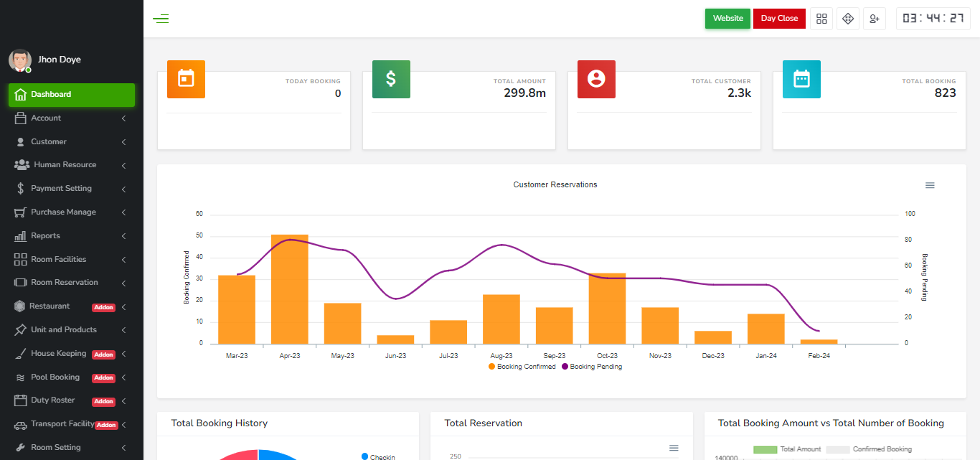Click the add user icon in header

pyautogui.click(x=875, y=19)
